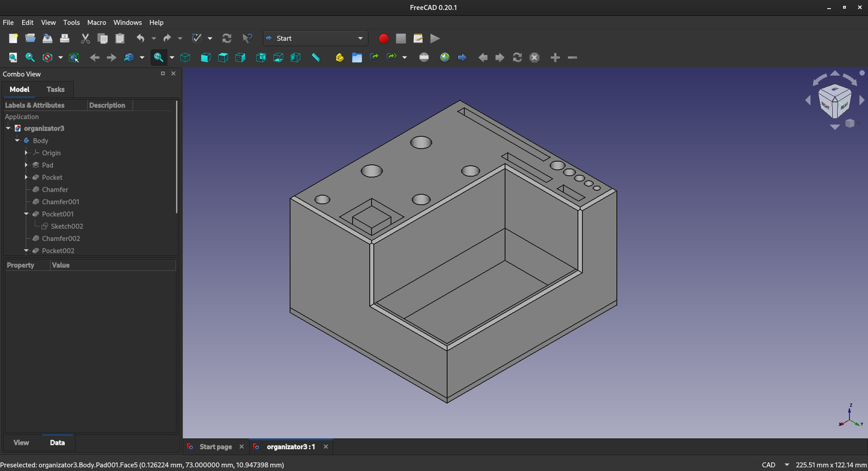Viewport: 868px width, 471px height.
Task: Execute the active macro
Action: 434,38
